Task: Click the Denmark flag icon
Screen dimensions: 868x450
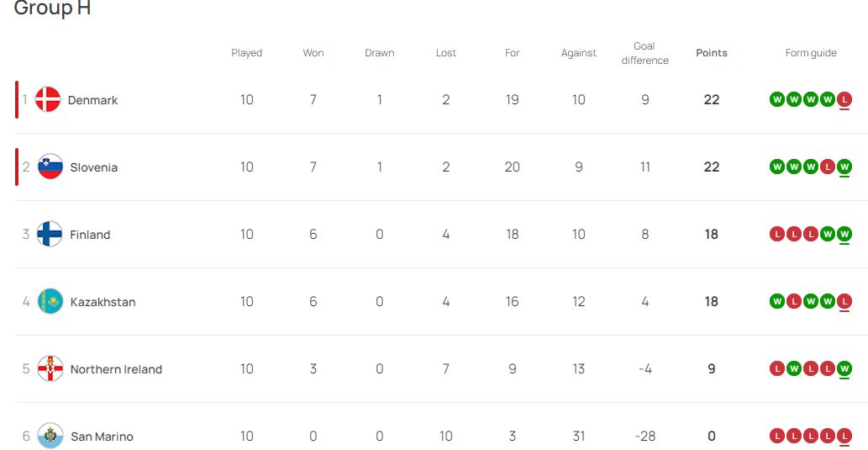Action: [48, 100]
